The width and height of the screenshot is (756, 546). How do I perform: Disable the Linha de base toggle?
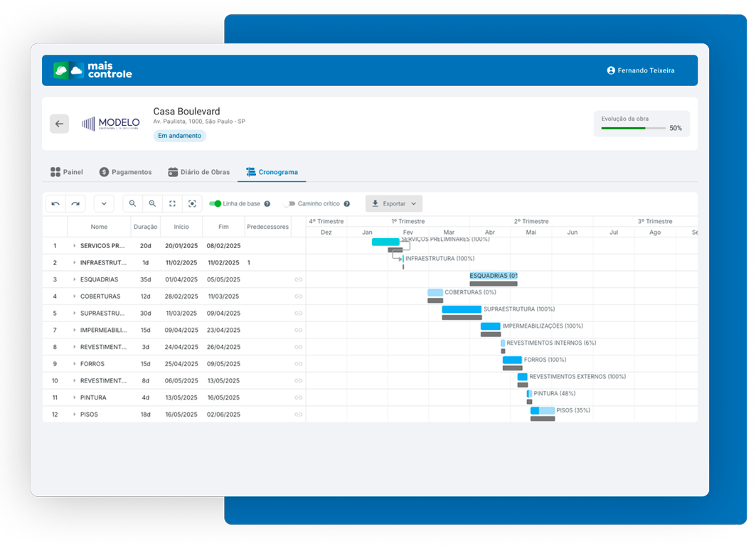(215, 204)
